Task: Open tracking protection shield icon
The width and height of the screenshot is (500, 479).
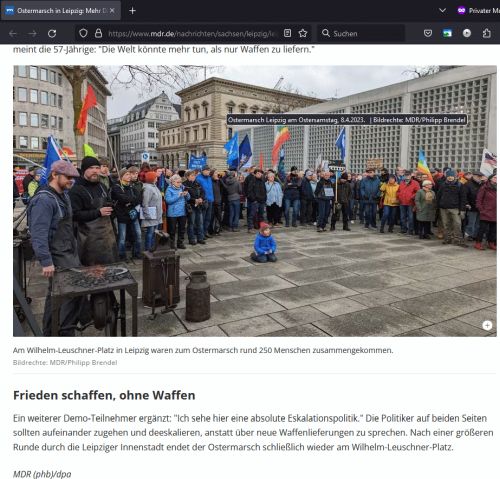Action: pyautogui.click(x=83, y=33)
